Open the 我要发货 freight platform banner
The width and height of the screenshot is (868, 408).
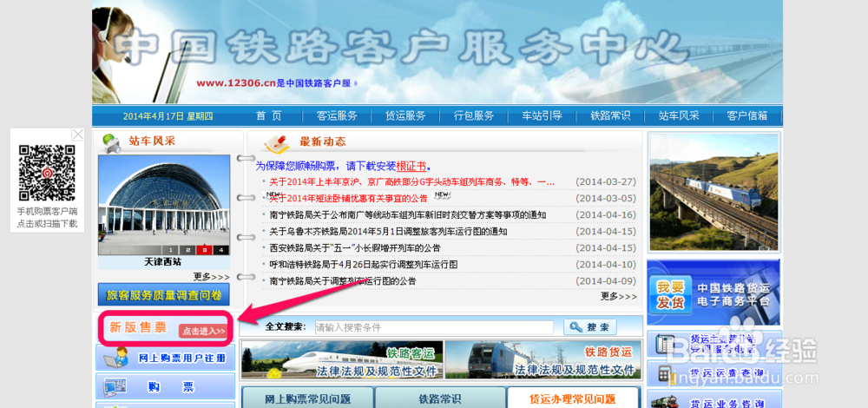point(713,293)
